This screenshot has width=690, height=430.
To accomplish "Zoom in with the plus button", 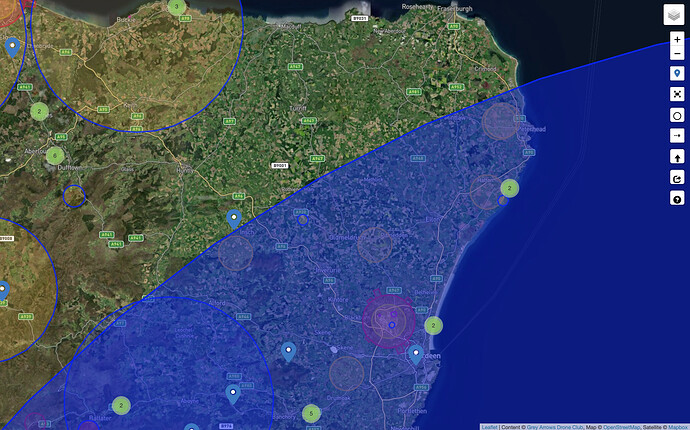I will click(x=677, y=39).
